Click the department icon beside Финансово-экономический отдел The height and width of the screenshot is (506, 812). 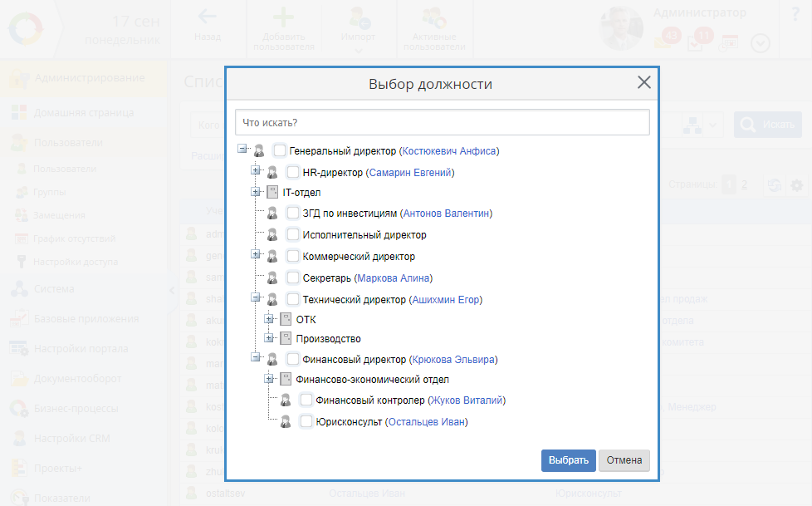[286, 380]
